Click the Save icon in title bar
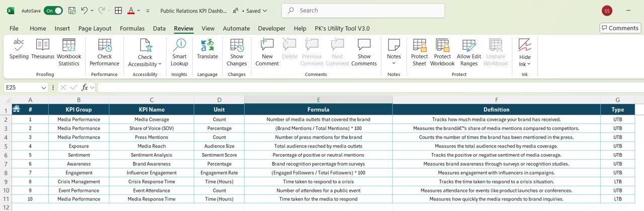 (x=72, y=10)
